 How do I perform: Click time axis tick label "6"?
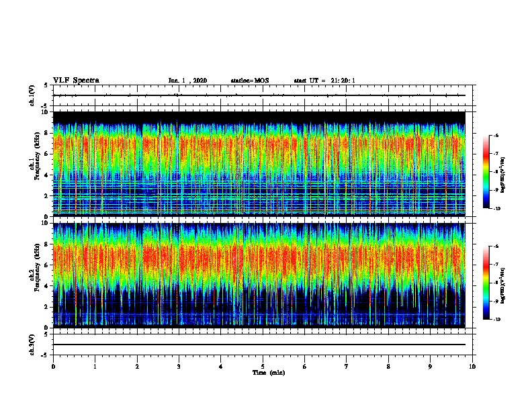(x=305, y=366)
